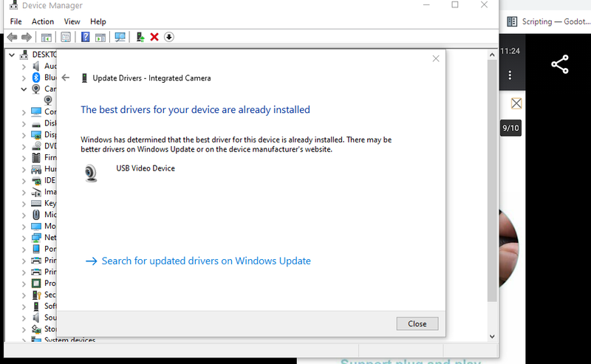Open the Action menu
This screenshot has height=364, width=591.
tap(43, 21)
